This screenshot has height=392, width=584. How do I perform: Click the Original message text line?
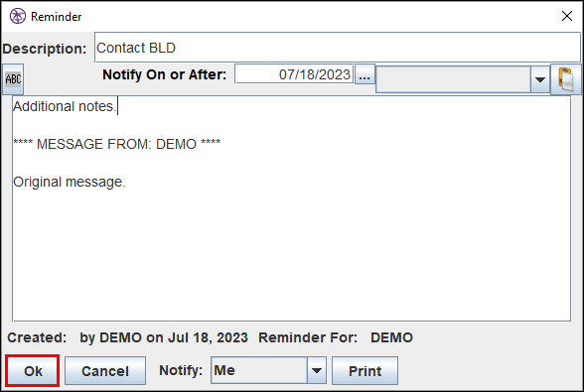[x=70, y=182]
